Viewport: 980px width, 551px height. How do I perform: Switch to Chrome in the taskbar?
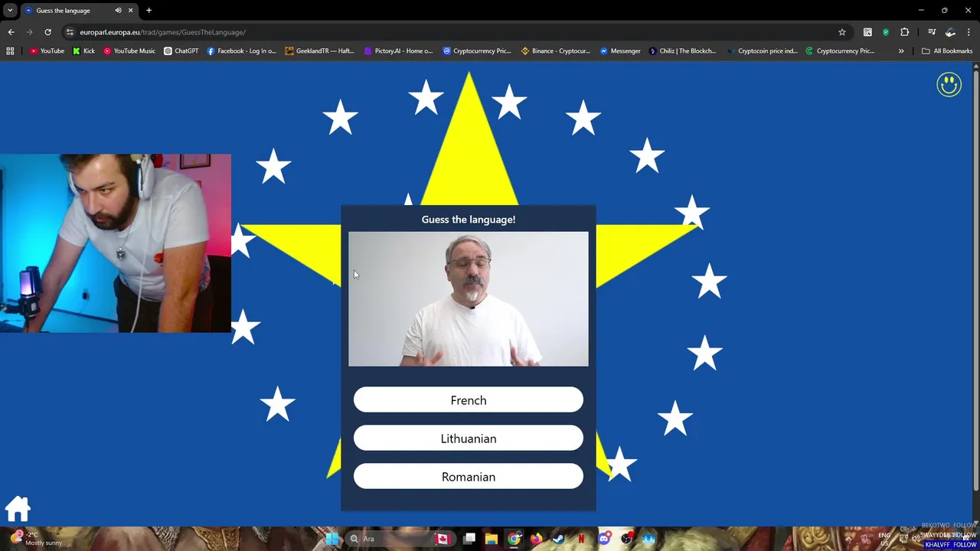514,539
